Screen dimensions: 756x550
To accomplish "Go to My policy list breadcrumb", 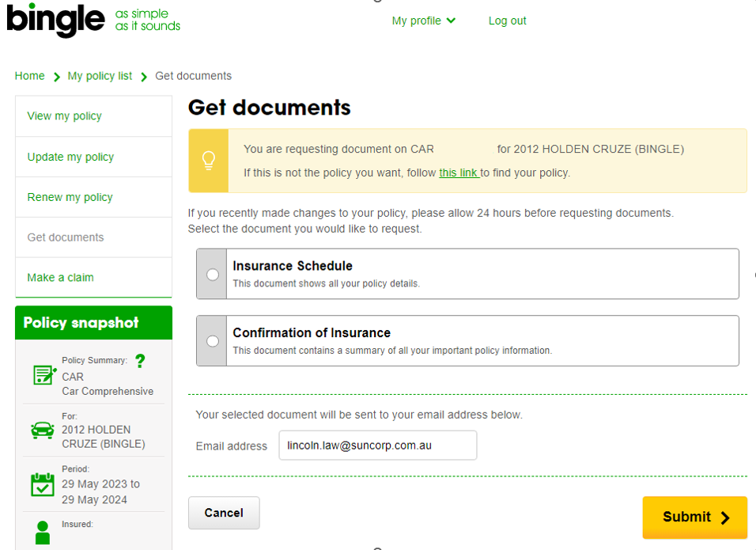I will [100, 76].
